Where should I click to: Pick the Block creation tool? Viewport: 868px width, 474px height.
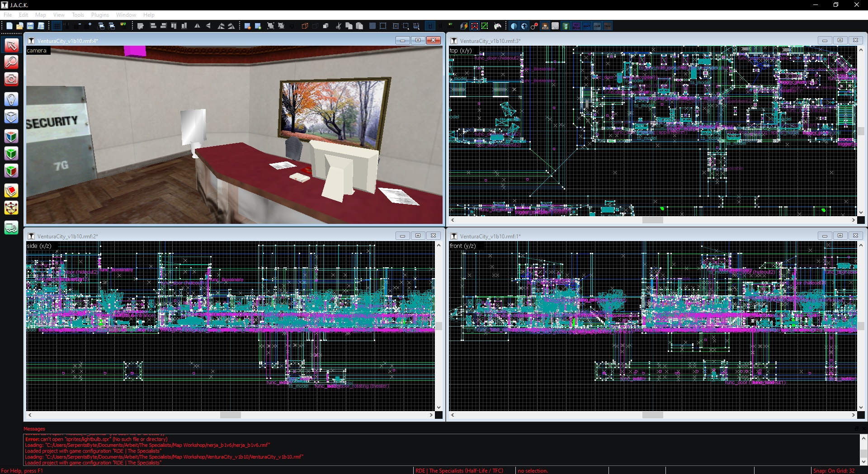pyautogui.click(x=11, y=117)
